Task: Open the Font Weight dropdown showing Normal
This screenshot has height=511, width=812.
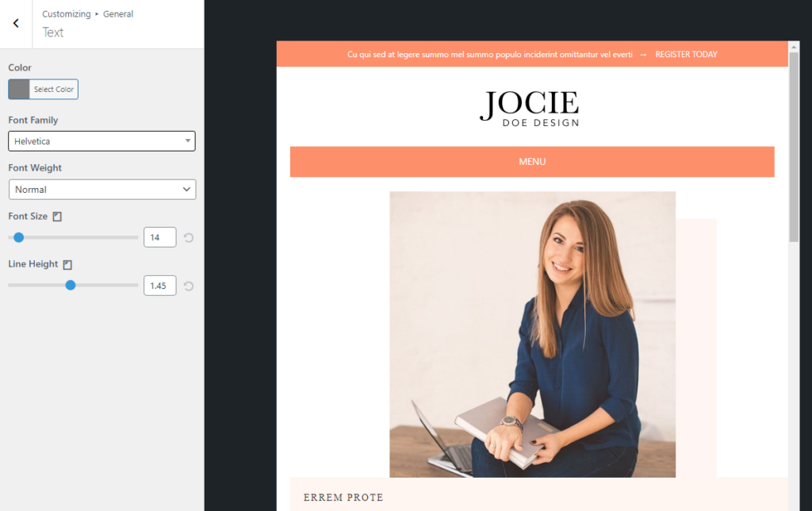Action: click(x=101, y=189)
